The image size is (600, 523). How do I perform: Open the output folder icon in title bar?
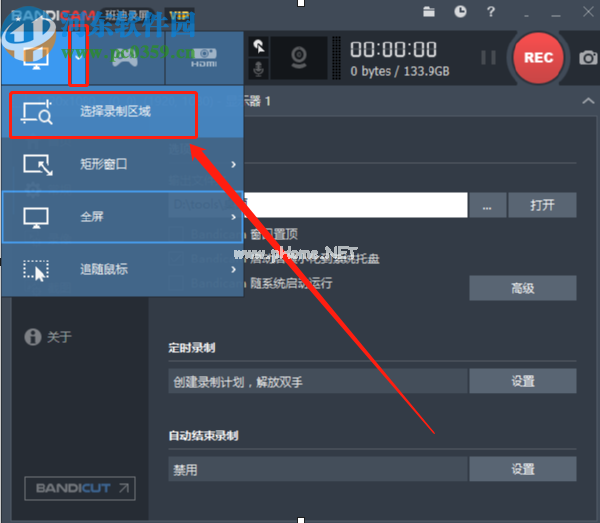pyautogui.click(x=429, y=12)
